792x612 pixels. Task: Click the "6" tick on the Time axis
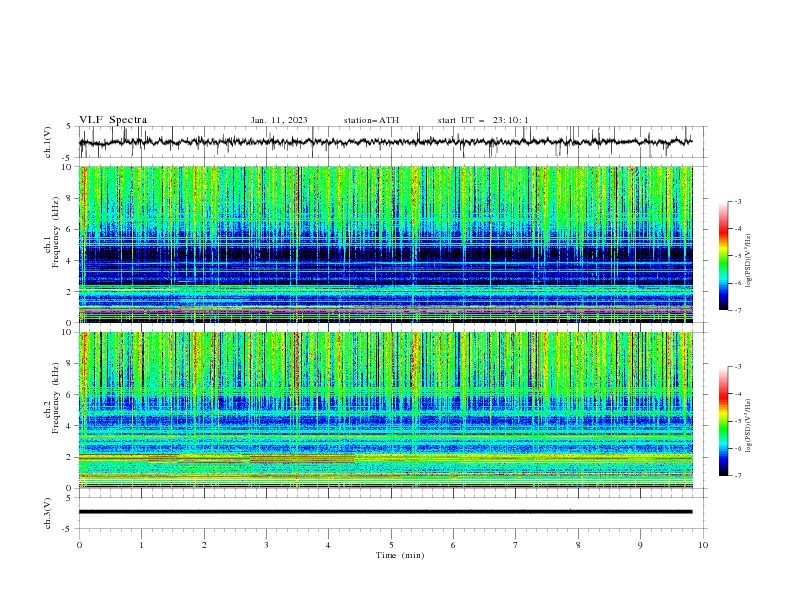(x=453, y=545)
